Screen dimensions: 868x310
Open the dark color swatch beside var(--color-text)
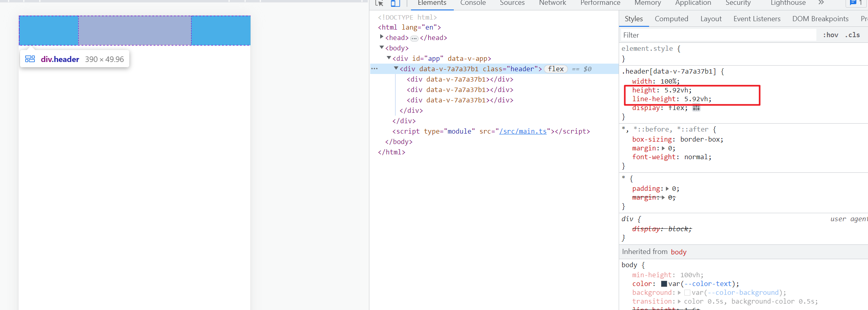pyautogui.click(x=664, y=284)
